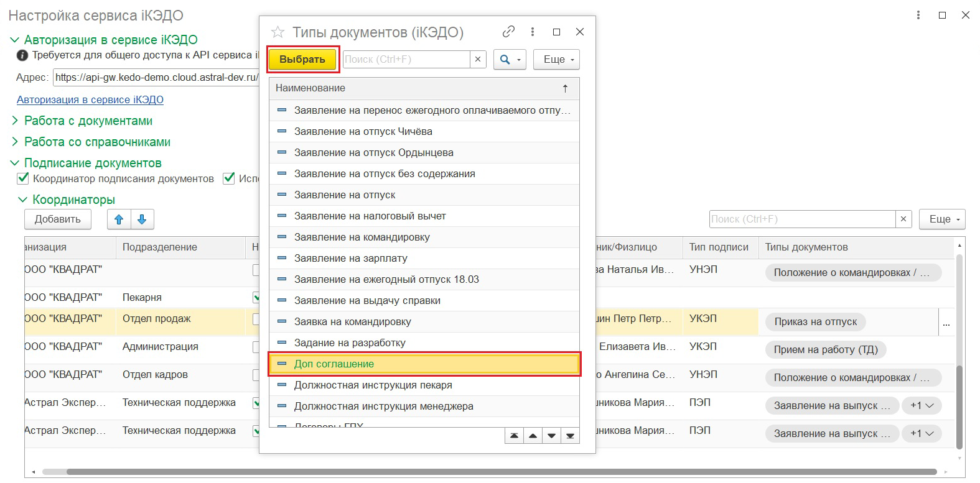
Task: Toggle the checkbox next to Исп label
Action: 229,179
